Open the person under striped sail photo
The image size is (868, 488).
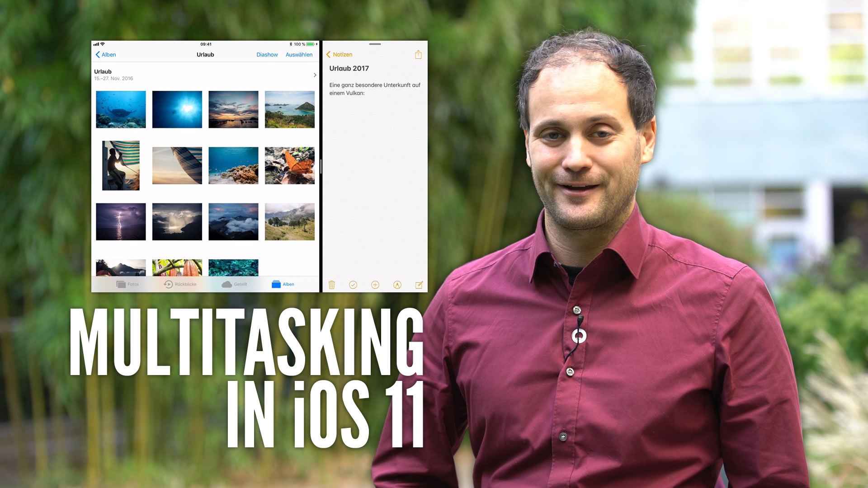pos(121,165)
